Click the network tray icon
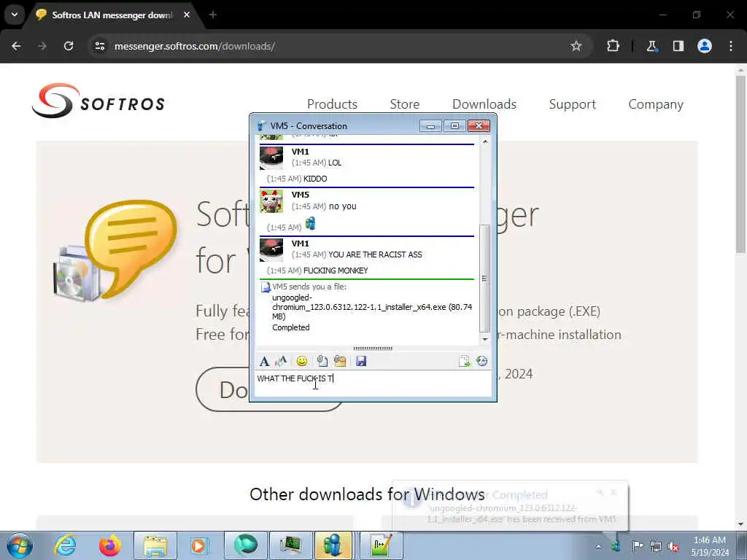Screen dimensions: 747x560 [x=656, y=546]
